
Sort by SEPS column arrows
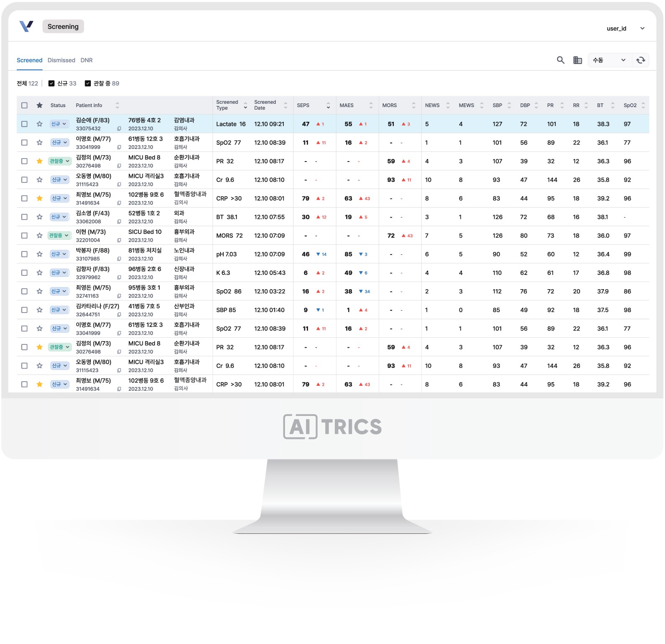coord(328,105)
